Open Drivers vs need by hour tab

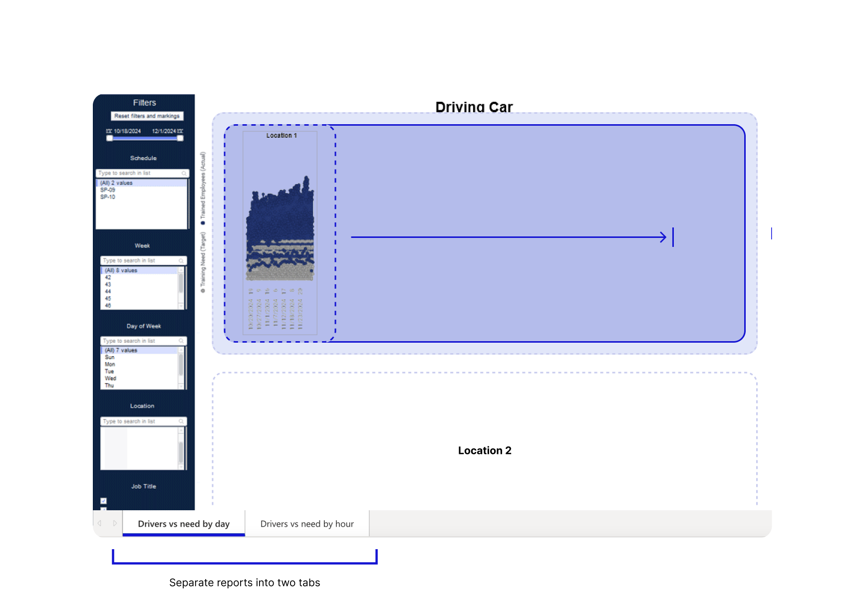pos(307,524)
